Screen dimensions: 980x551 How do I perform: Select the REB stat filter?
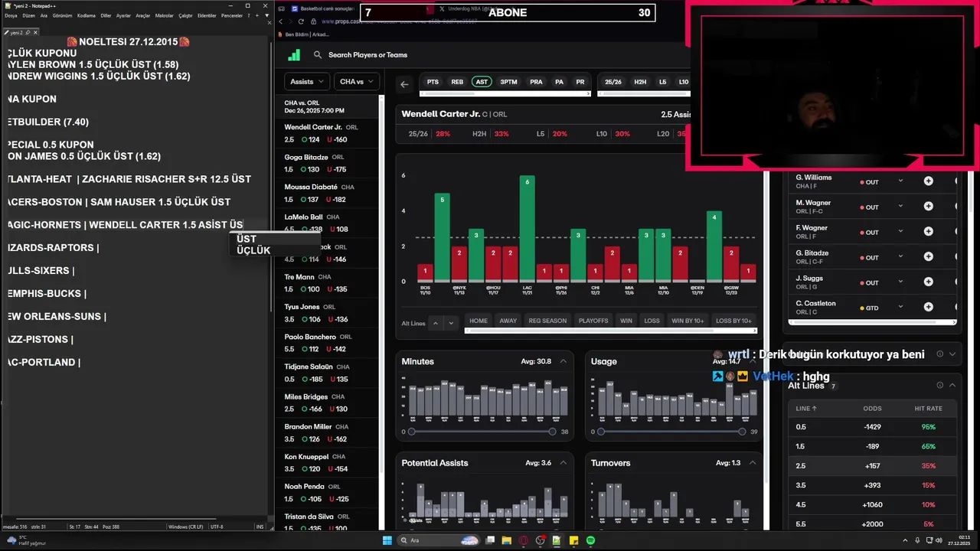(457, 82)
